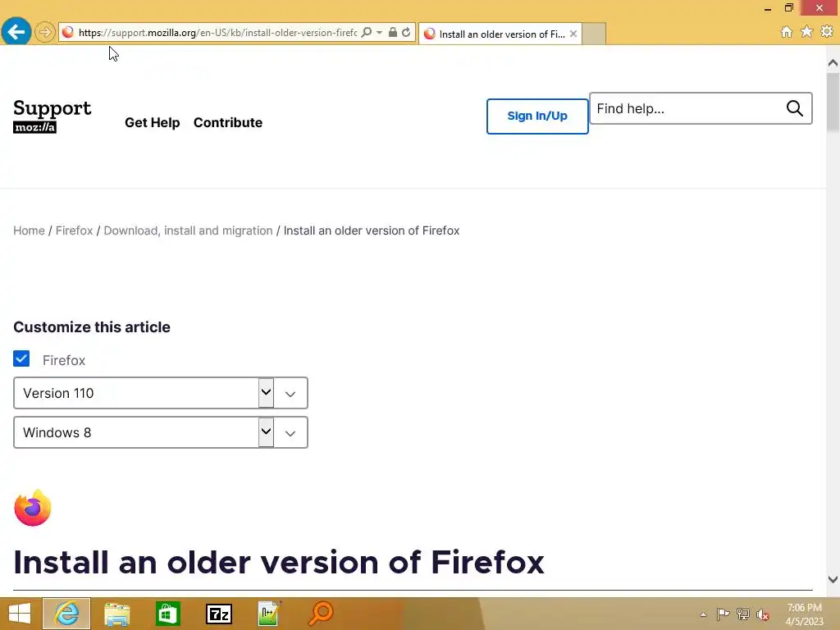Click the taskbar clock showing 7:06 PM

804,614
